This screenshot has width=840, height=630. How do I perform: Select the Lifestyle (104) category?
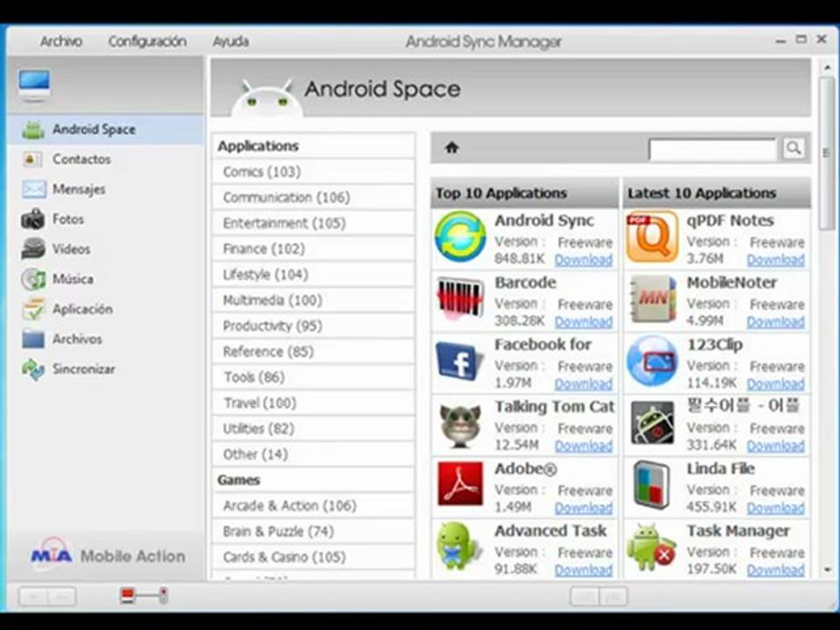click(313, 274)
